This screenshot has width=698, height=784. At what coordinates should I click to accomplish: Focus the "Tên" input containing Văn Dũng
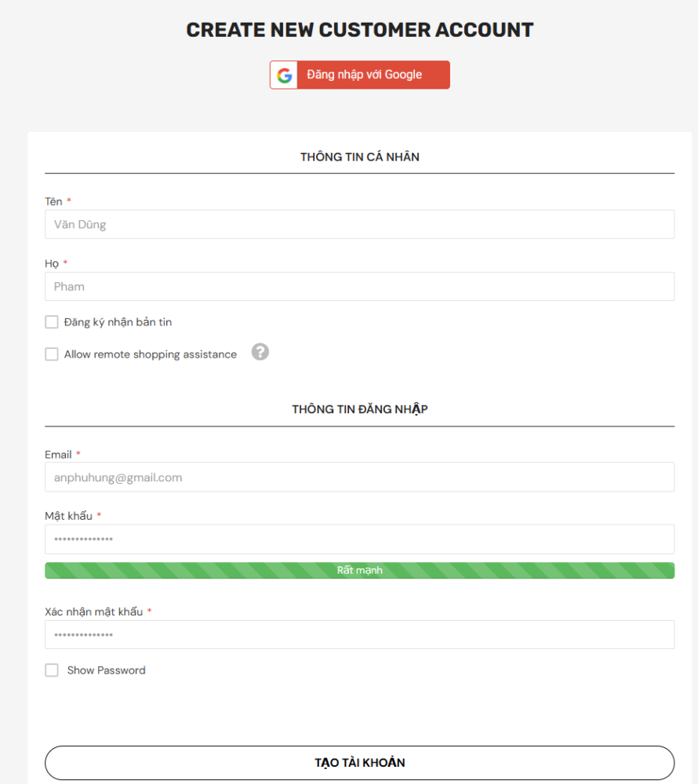click(x=359, y=224)
